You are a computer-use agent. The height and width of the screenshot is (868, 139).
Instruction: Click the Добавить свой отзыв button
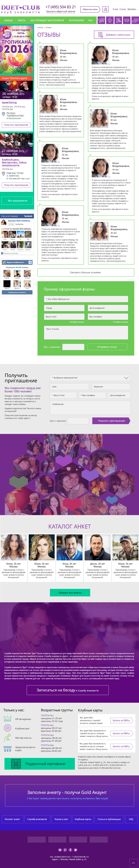[x=114, y=34]
